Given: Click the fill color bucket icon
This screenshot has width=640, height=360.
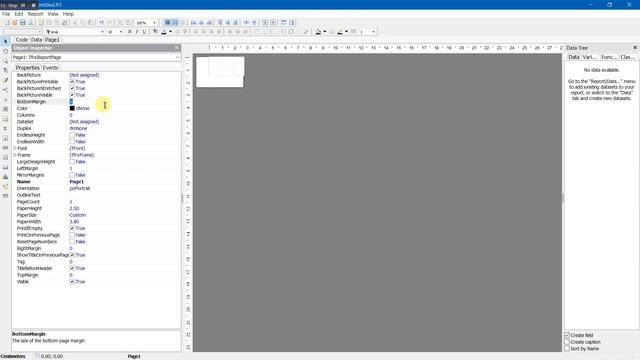Looking at the screenshot, I should coord(318,31).
